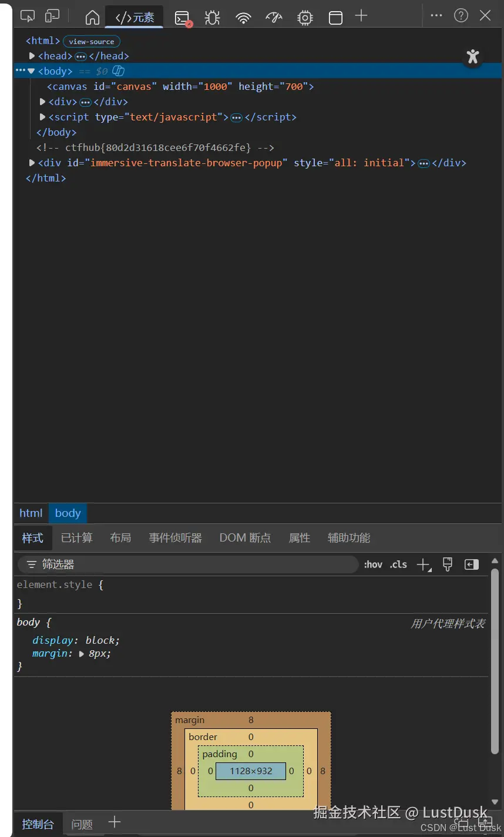Screen dimensions: 504x837
Task: Select the opening <html> tag line
Action: pos(43,41)
